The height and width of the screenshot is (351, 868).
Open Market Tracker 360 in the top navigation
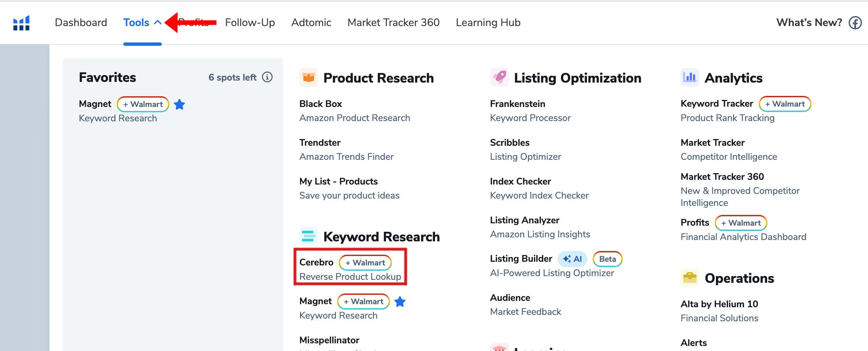point(393,23)
